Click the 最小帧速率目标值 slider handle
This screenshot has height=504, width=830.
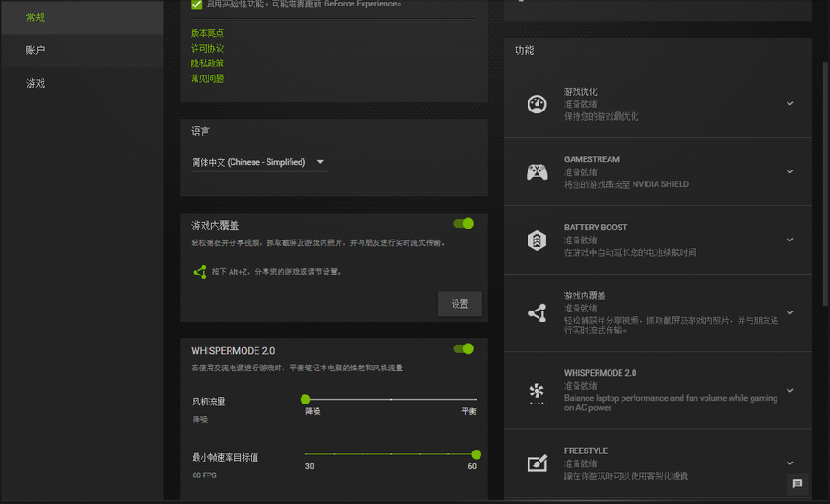pyautogui.click(x=477, y=454)
